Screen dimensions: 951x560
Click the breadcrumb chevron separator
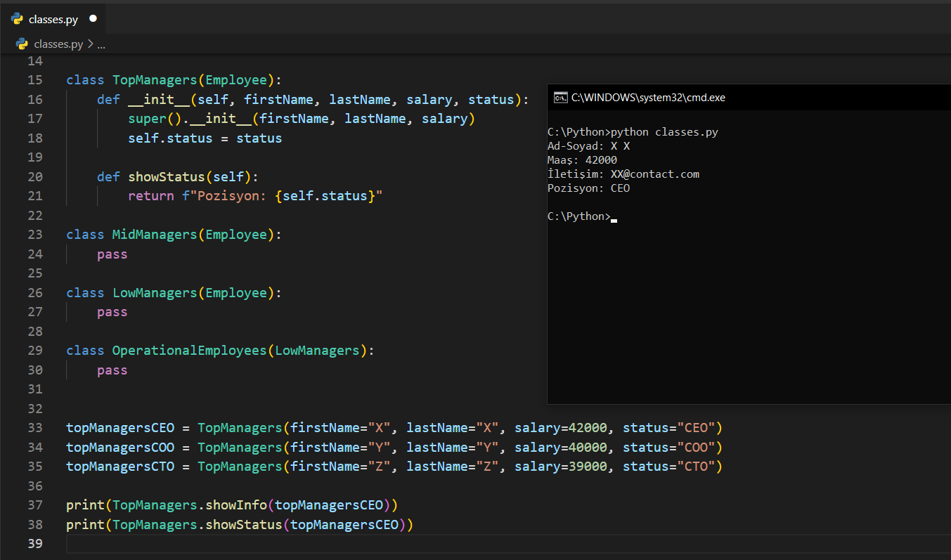pos(90,44)
